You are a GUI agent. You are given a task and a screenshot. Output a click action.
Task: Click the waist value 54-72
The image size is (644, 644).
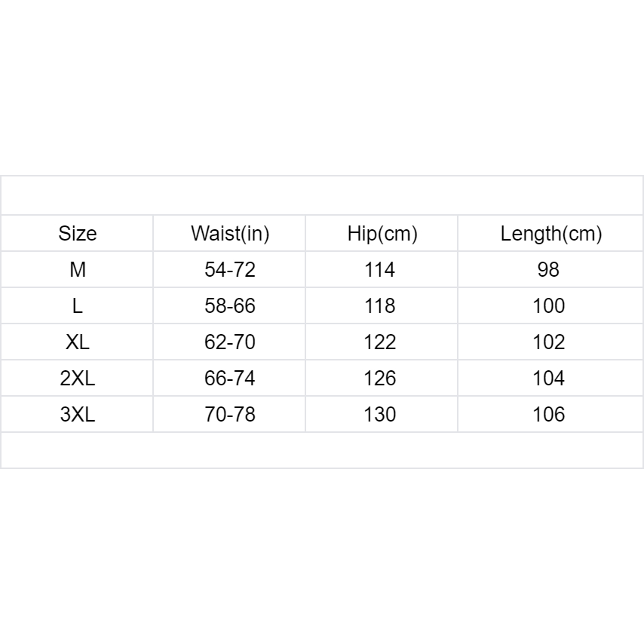(x=230, y=270)
